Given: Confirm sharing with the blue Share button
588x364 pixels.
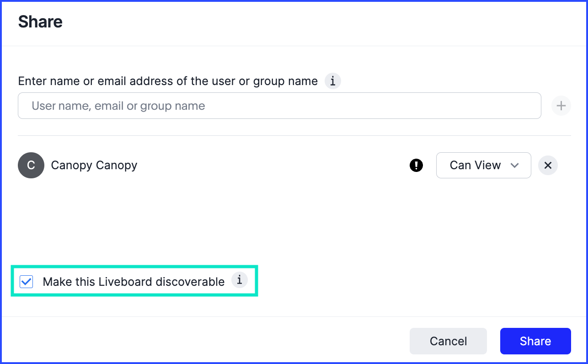Looking at the screenshot, I should pos(535,341).
